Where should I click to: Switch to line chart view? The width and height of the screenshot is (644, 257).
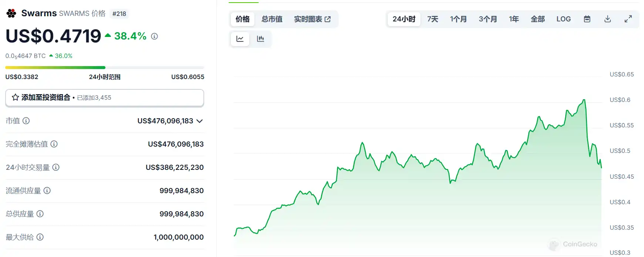(240, 39)
